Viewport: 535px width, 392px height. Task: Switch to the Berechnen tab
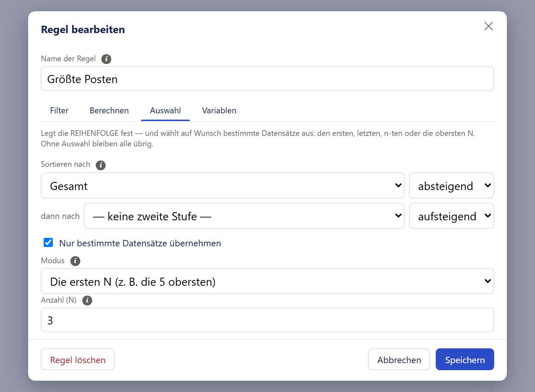click(x=109, y=110)
